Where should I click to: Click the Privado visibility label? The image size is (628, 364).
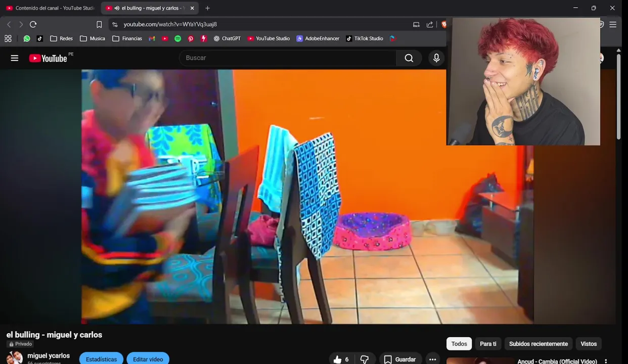[21, 344]
